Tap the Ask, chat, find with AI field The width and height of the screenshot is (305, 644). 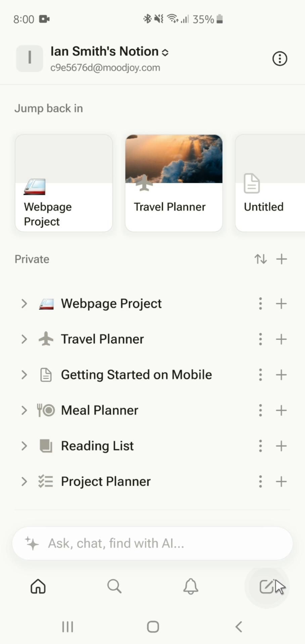[x=152, y=543]
